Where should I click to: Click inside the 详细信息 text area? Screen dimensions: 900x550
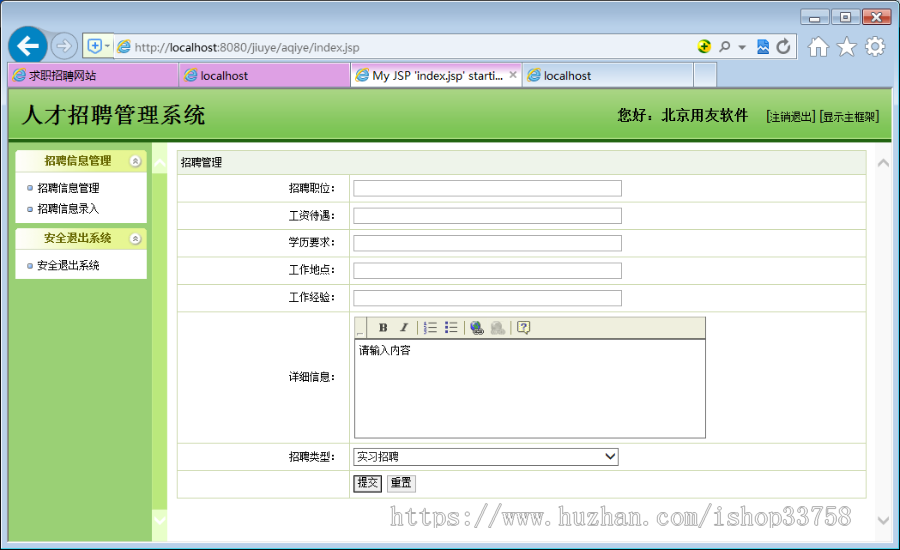pos(530,389)
